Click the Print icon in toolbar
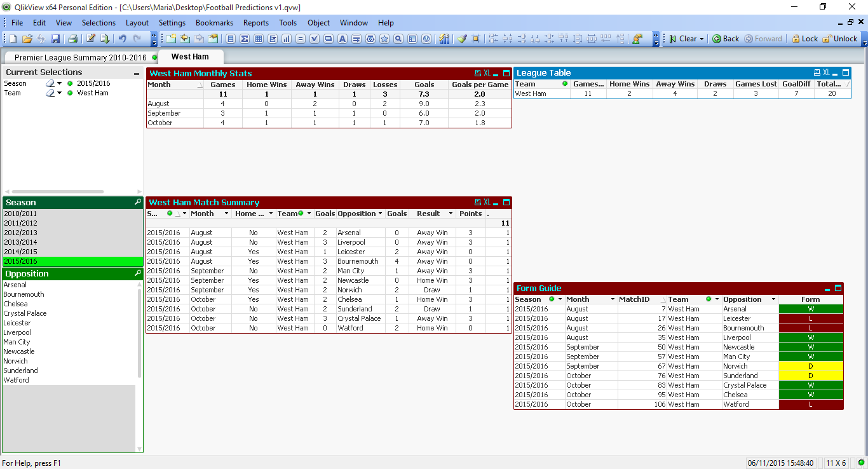The height and width of the screenshot is (469, 868). (72, 39)
